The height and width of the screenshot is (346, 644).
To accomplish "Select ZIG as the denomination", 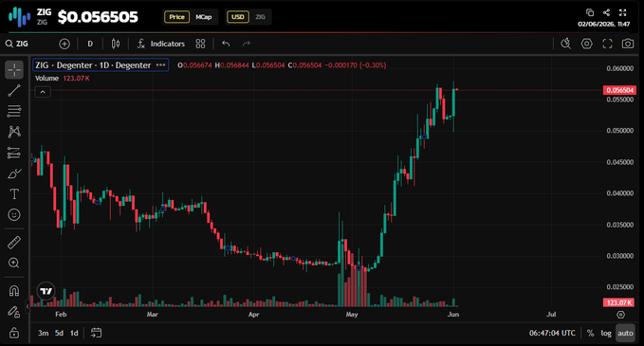I will point(261,17).
